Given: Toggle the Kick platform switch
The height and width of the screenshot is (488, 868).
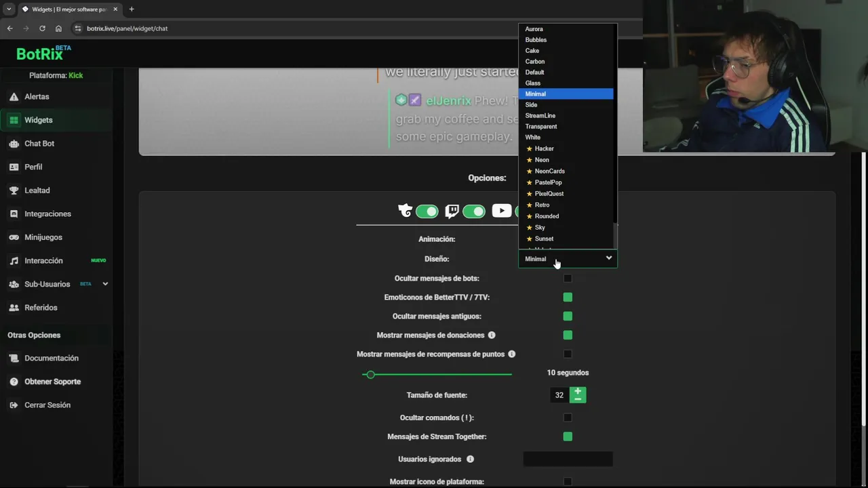Looking at the screenshot, I should tap(427, 211).
